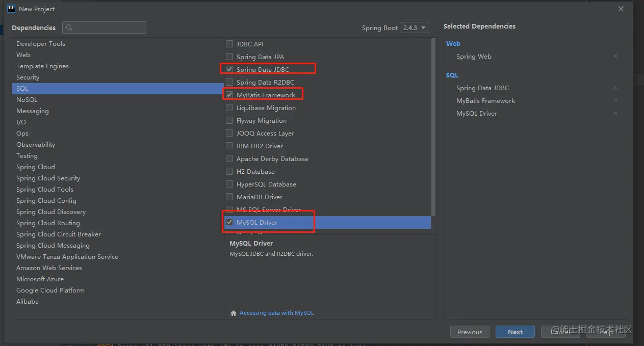Select Amazon Web Services category
644x346 pixels.
click(x=118, y=268)
